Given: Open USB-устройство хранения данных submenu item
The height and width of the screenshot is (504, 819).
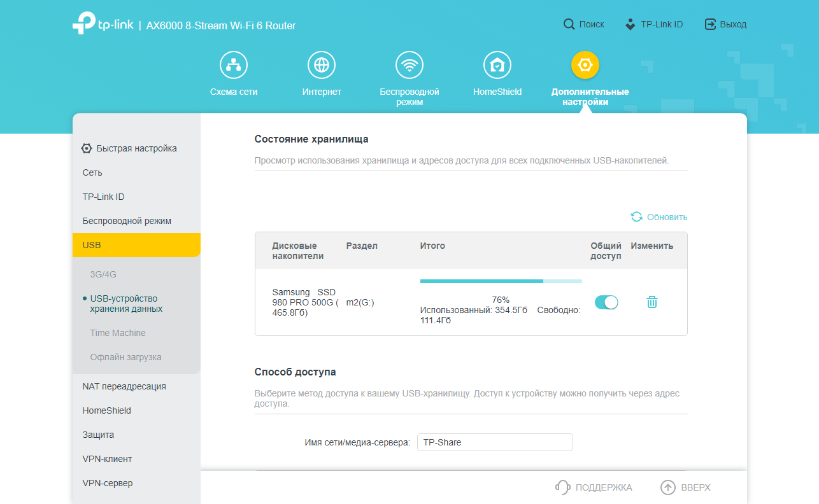Looking at the screenshot, I should (x=126, y=304).
